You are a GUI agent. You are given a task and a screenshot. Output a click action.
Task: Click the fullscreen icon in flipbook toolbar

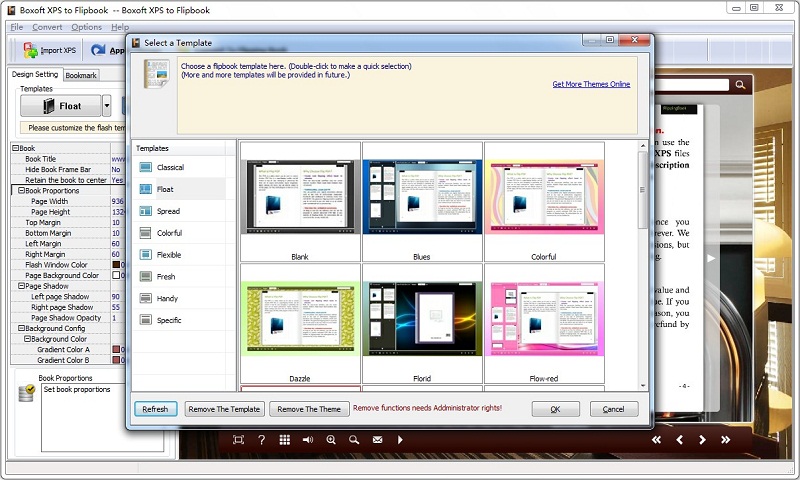pyautogui.click(x=238, y=440)
